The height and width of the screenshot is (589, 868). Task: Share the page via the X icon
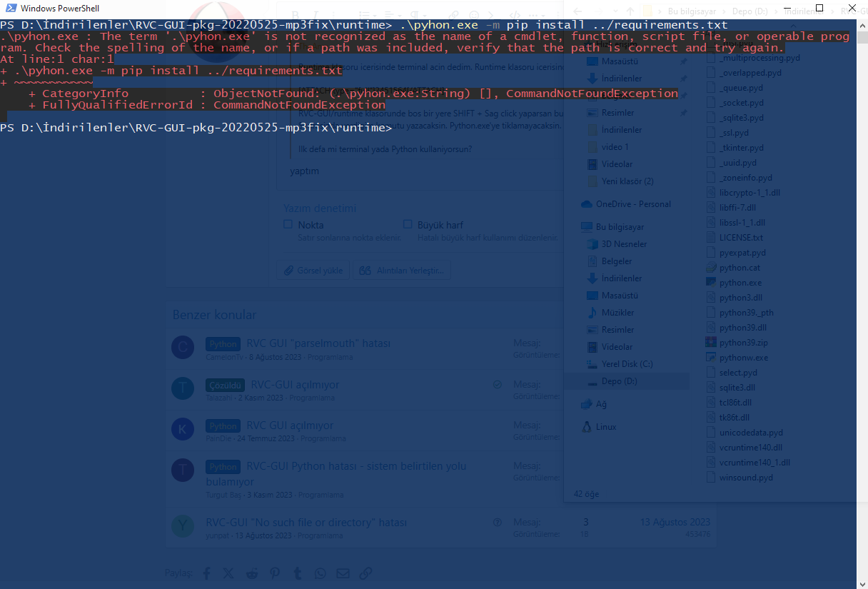228,573
